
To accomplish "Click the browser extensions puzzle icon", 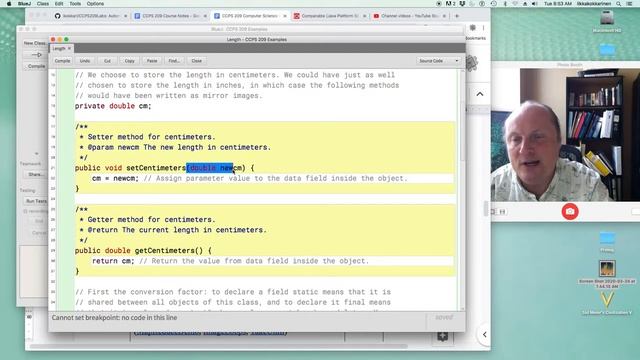I will click(473, 28).
